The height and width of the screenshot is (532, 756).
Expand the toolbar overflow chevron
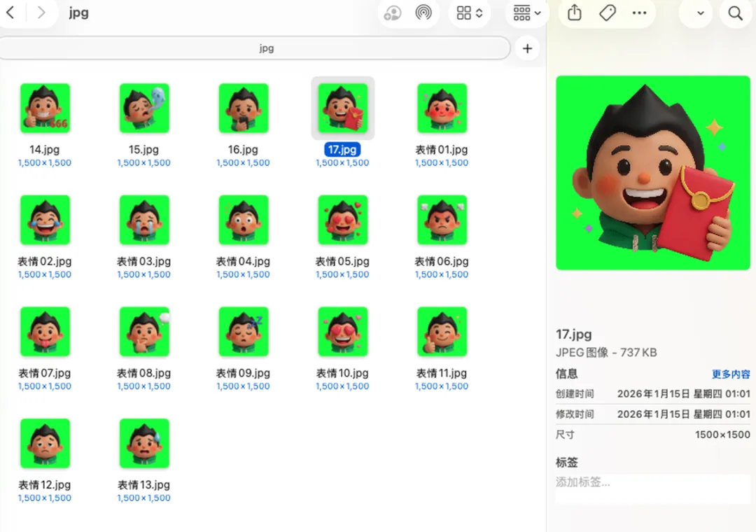tap(700, 13)
